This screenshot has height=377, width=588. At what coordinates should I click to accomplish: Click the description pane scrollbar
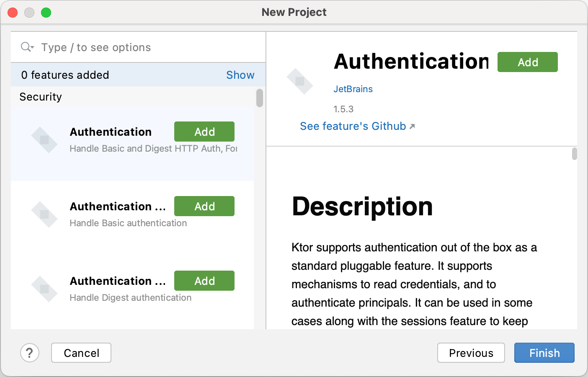point(575,155)
